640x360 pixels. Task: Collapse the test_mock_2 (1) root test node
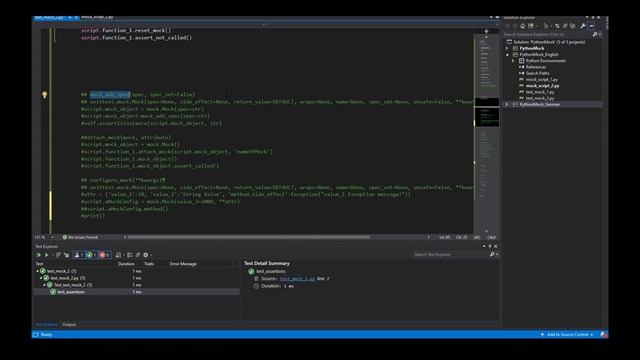[x=38, y=271]
